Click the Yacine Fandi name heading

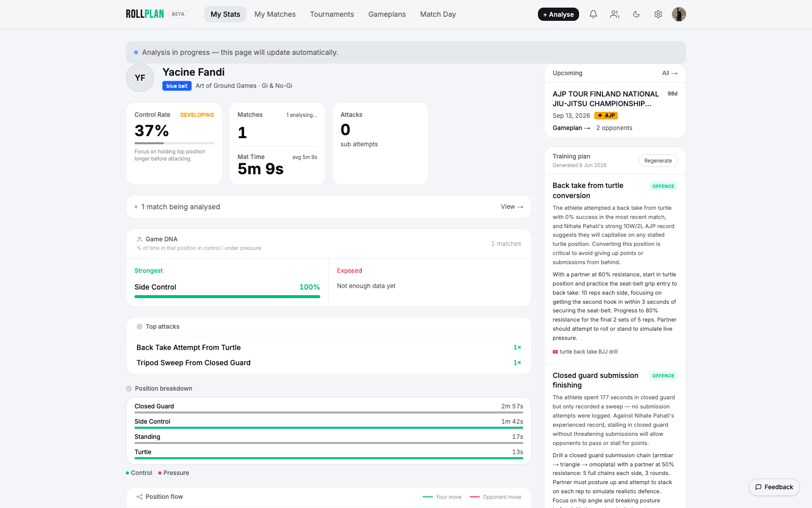pos(193,72)
